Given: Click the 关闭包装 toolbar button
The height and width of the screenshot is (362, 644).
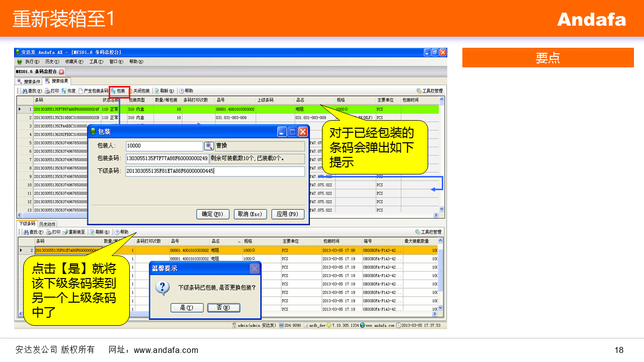Looking at the screenshot, I should [x=140, y=91].
